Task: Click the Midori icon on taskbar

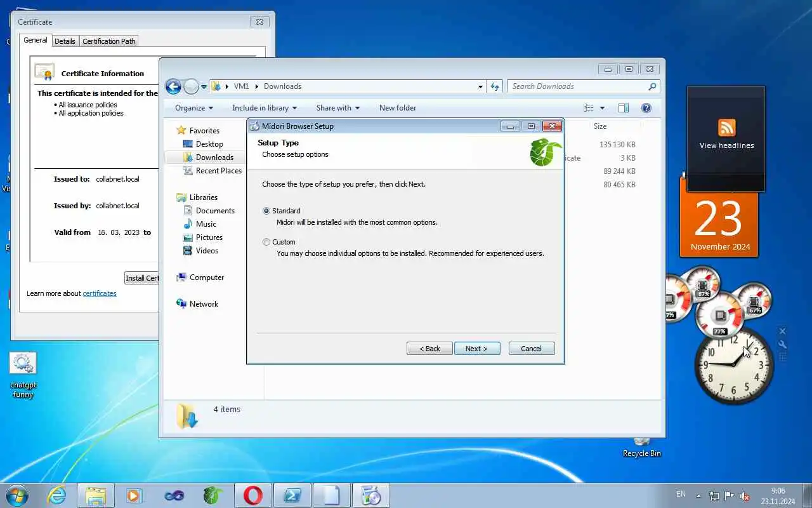Action: [x=213, y=495]
